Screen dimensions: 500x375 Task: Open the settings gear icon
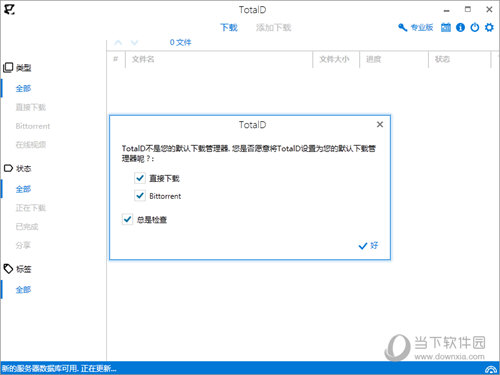tap(489, 27)
